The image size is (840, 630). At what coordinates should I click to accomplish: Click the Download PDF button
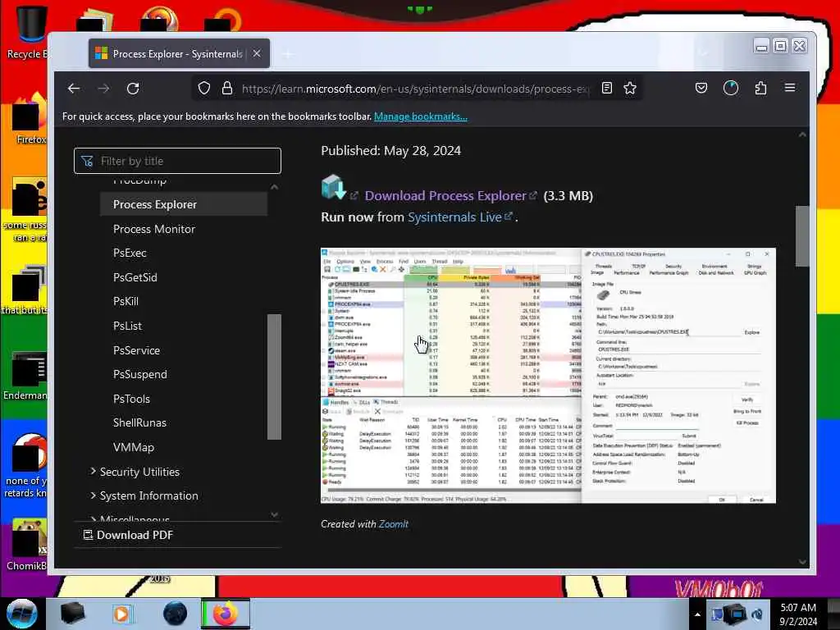[129, 535]
